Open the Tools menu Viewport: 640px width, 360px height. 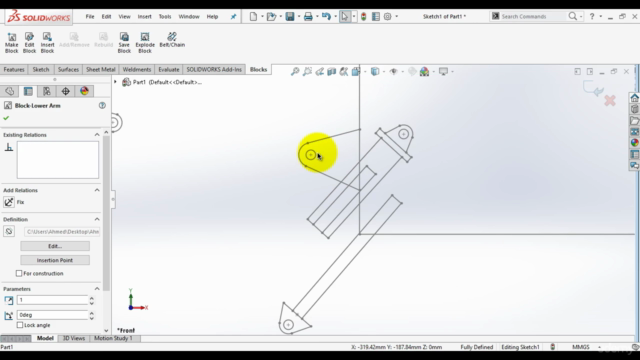[165, 17]
